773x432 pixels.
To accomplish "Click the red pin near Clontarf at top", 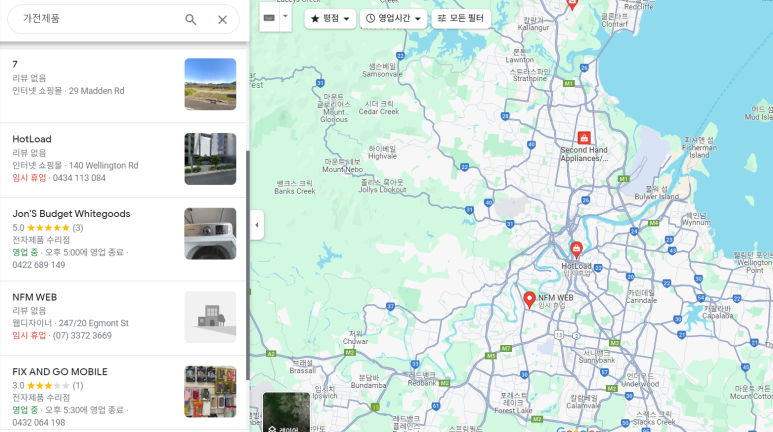I will pyautogui.click(x=572, y=4).
